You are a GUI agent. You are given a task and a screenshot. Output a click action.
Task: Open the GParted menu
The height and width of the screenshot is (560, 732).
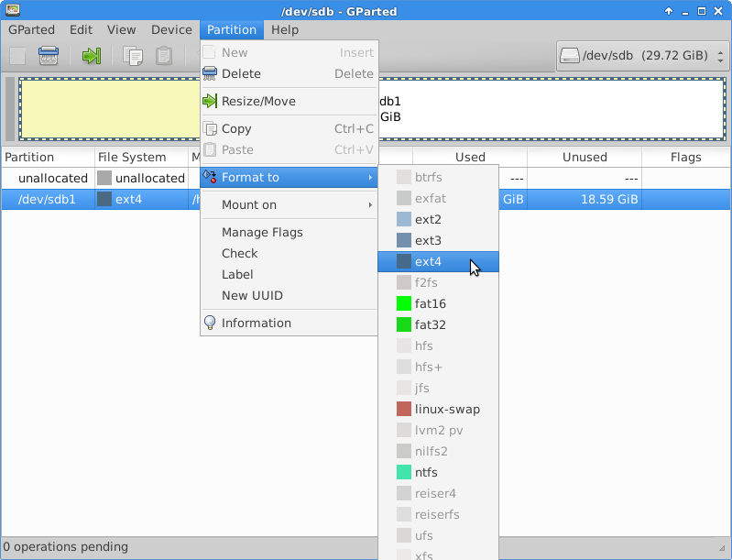[x=31, y=30]
